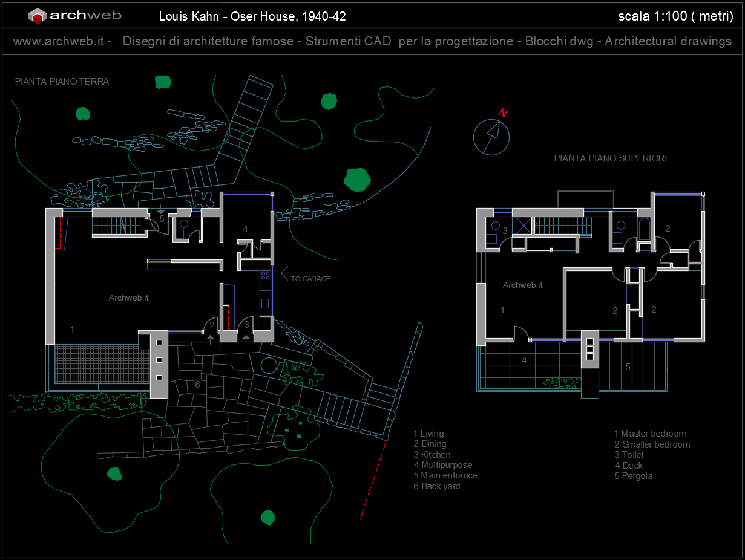Click number 3 beside the kitchen door
The height and width of the screenshot is (560, 745).
[247, 325]
